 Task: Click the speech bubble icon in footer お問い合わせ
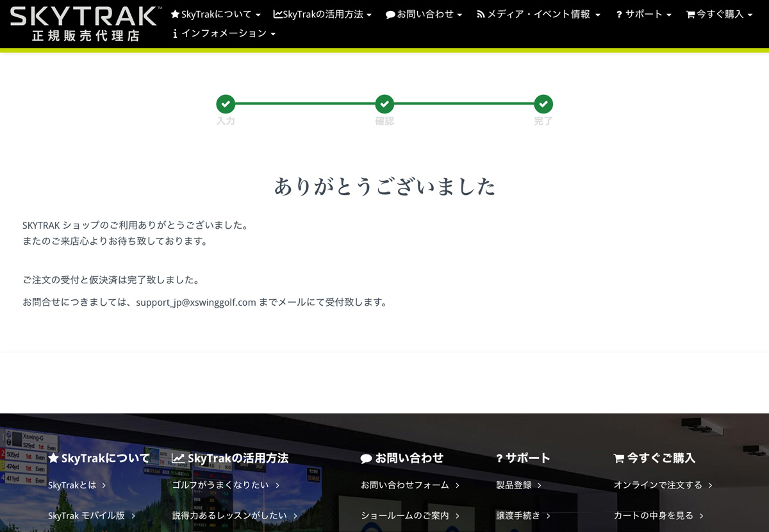tap(366, 459)
